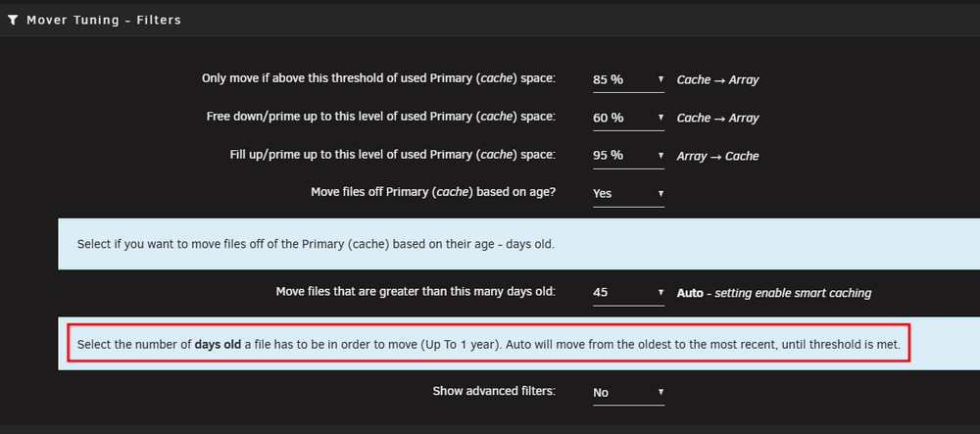980x434 pixels.
Task: Click the 'Auto - setting enable smart caching' note
Action: [774, 293]
